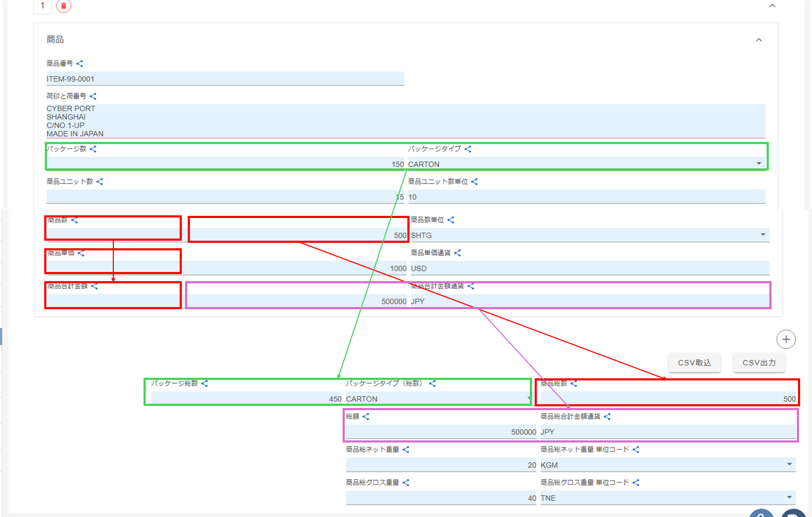This screenshot has height=517, width=812.
Task: Click the round plus add-item button
Action: [786, 339]
